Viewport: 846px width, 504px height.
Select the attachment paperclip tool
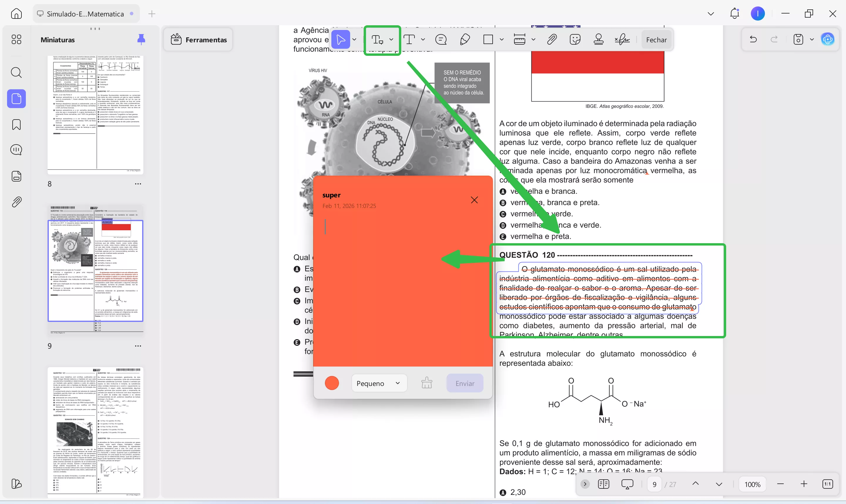coord(552,40)
